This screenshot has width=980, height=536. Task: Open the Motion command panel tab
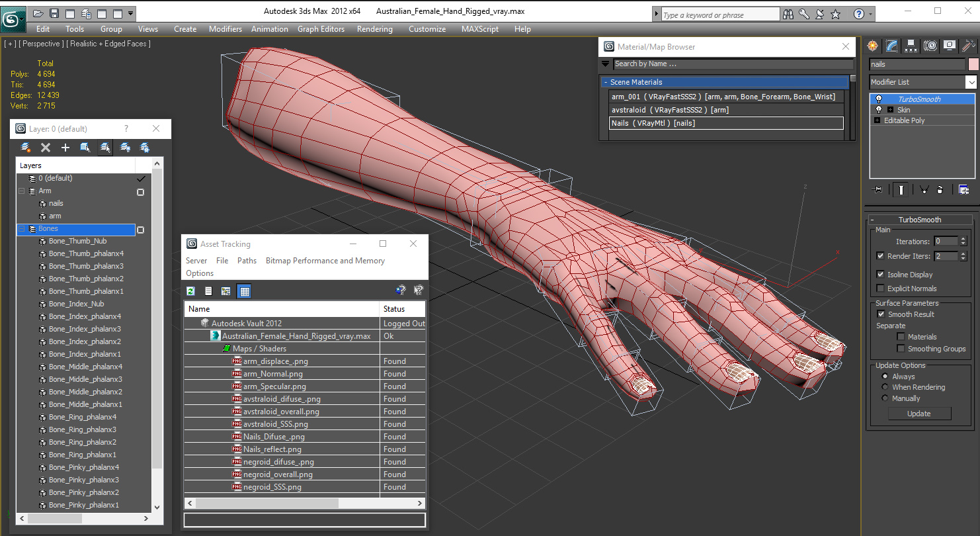[x=930, y=46]
